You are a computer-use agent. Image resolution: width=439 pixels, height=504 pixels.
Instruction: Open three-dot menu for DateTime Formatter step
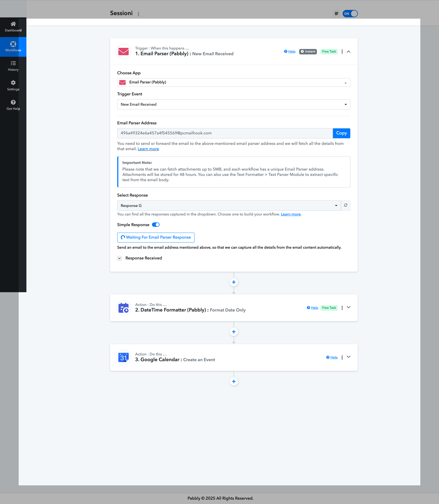coord(342,308)
